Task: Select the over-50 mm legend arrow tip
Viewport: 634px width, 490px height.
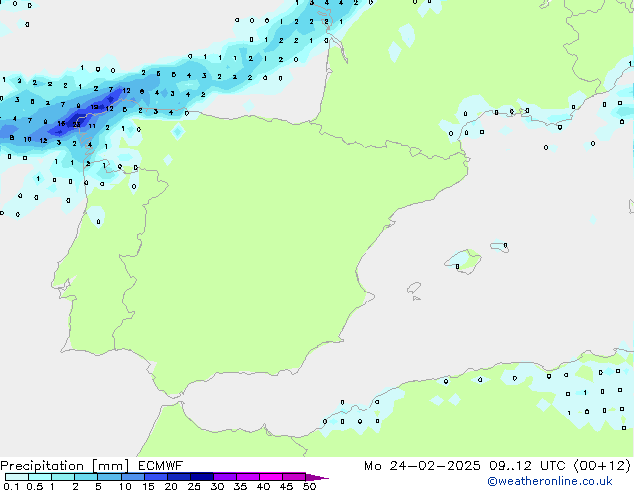Action: (x=317, y=477)
